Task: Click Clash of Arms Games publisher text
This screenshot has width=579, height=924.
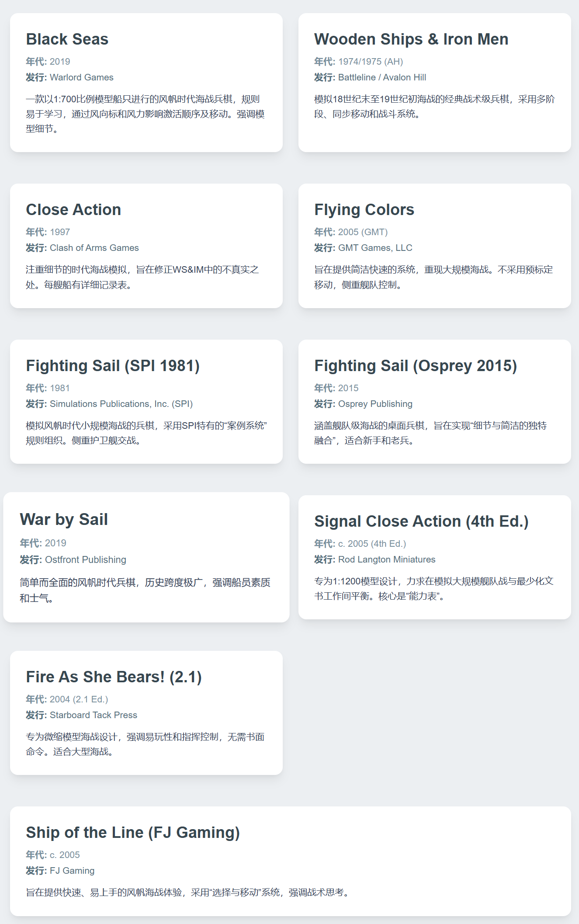Action: click(x=94, y=248)
